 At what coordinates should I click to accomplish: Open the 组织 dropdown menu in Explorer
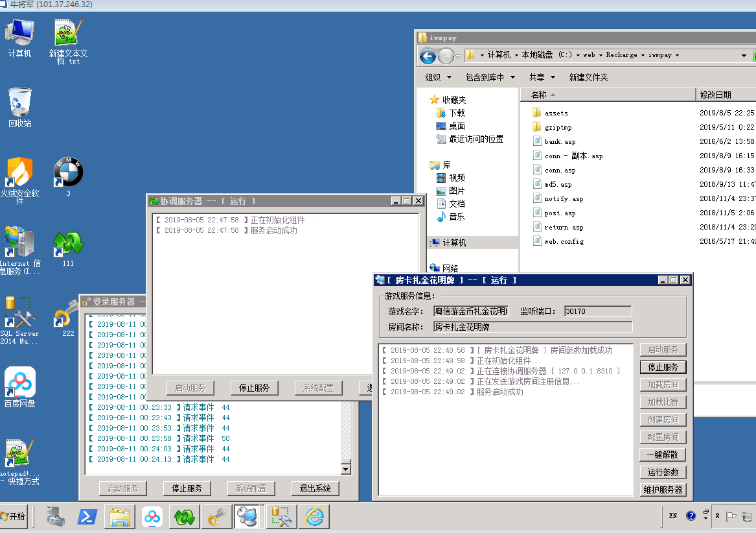[438, 77]
